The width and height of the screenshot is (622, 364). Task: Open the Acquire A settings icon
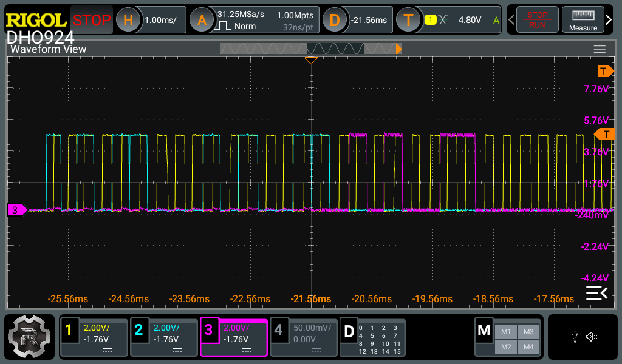coord(202,20)
